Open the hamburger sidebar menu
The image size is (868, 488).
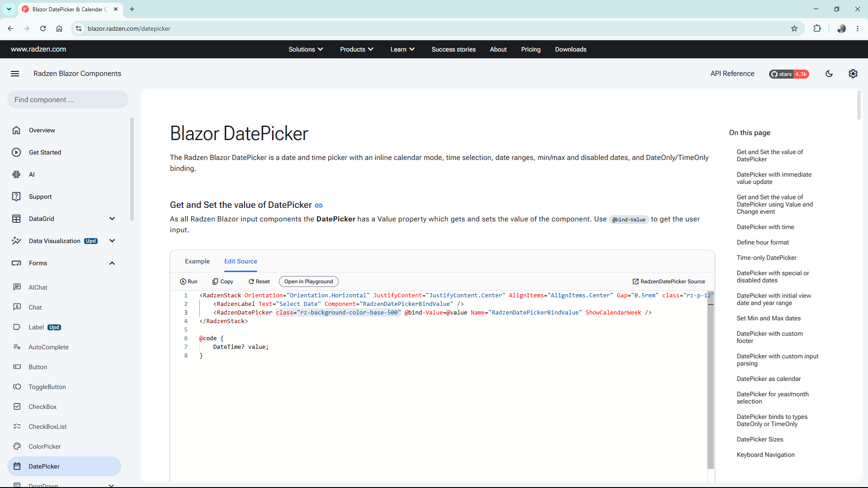pyautogui.click(x=15, y=74)
